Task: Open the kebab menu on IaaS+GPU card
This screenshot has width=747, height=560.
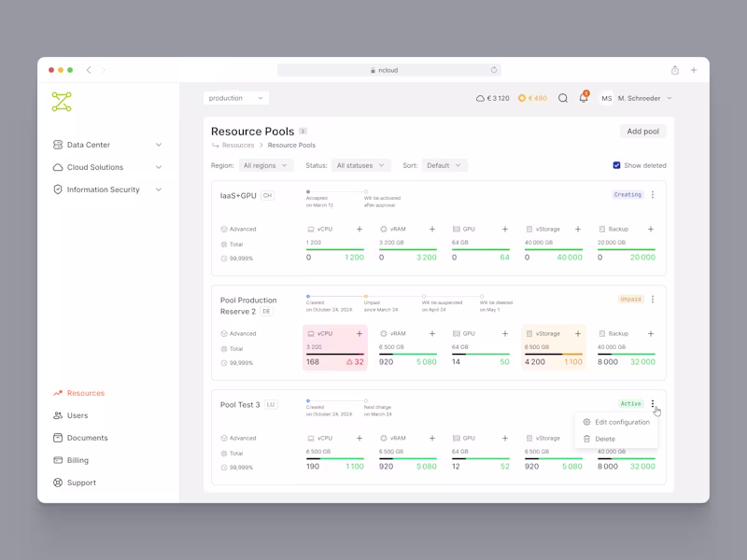Action: coord(654,194)
